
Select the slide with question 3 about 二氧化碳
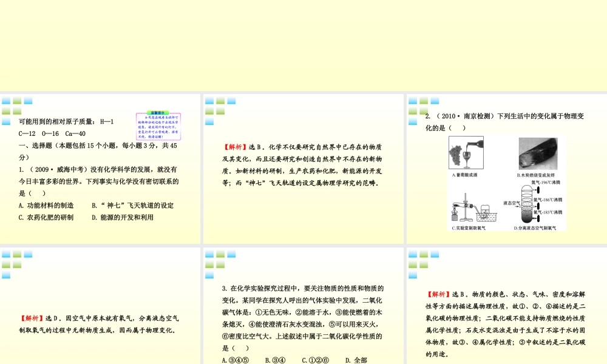[303, 306]
